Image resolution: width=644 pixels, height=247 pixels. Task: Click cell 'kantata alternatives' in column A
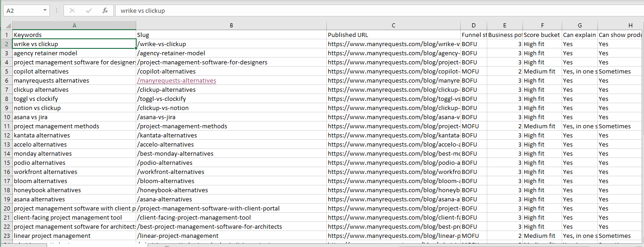click(x=75, y=135)
